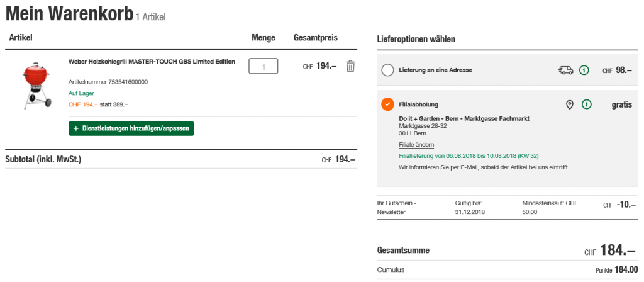644x282 pixels.
Task: Click the 'Lieferoptionen wählen' heading
Action: click(416, 39)
